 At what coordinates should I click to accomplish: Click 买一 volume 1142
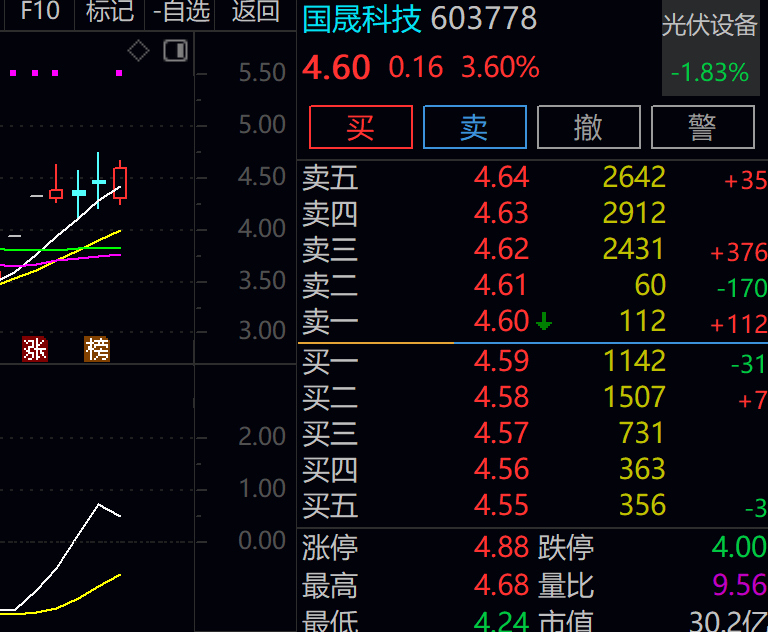pos(635,361)
